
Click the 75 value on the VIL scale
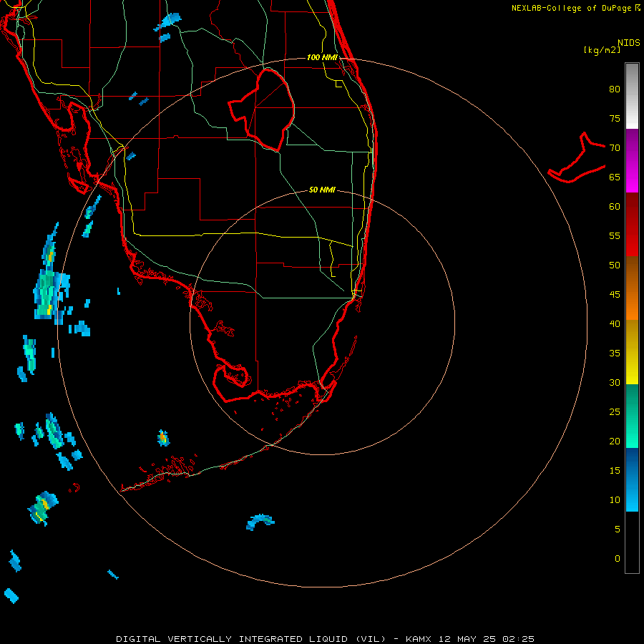[x=615, y=118]
